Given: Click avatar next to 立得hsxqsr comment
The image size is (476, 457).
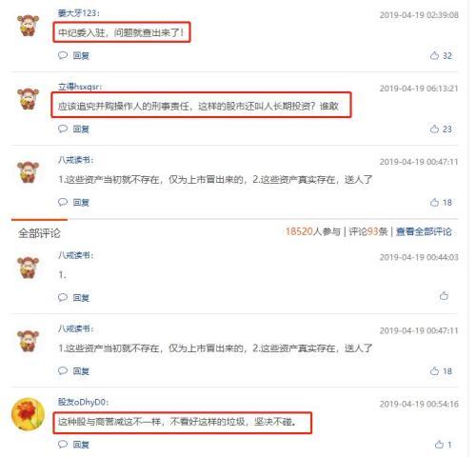Looking at the screenshot, I should [x=28, y=99].
